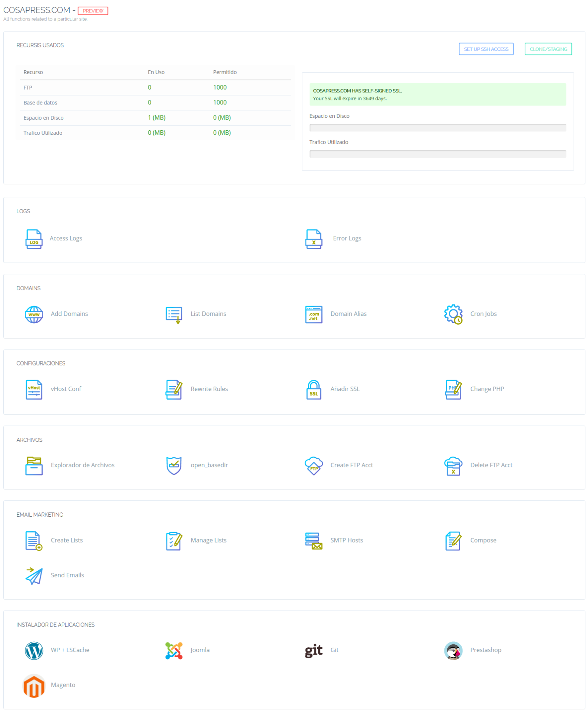Click the Añadir SSL padlock icon
588x711 pixels.
coord(314,390)
